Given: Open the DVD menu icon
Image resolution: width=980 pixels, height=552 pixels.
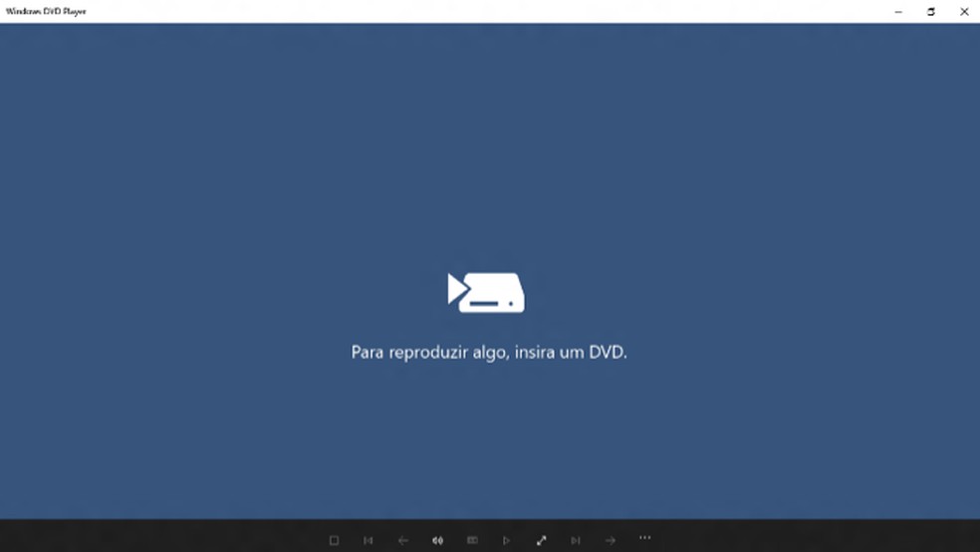Looking at the screenshot, I should tap(472, 540).
